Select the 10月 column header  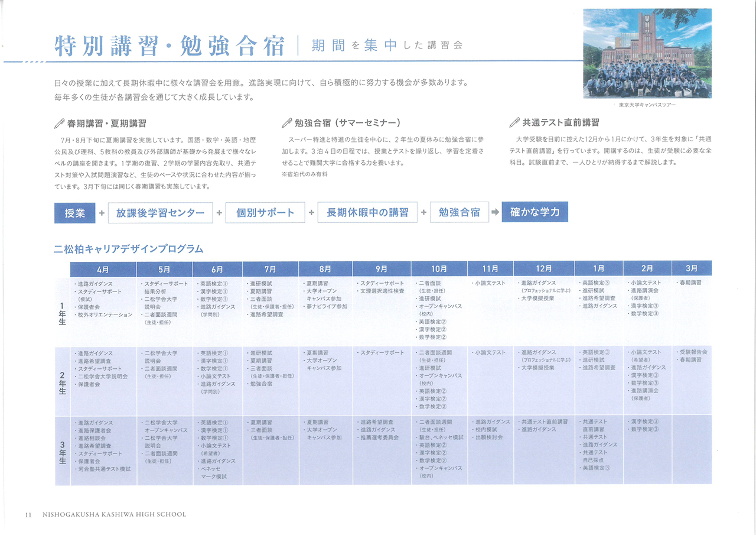pyautogui.click(x=438, y=268)
